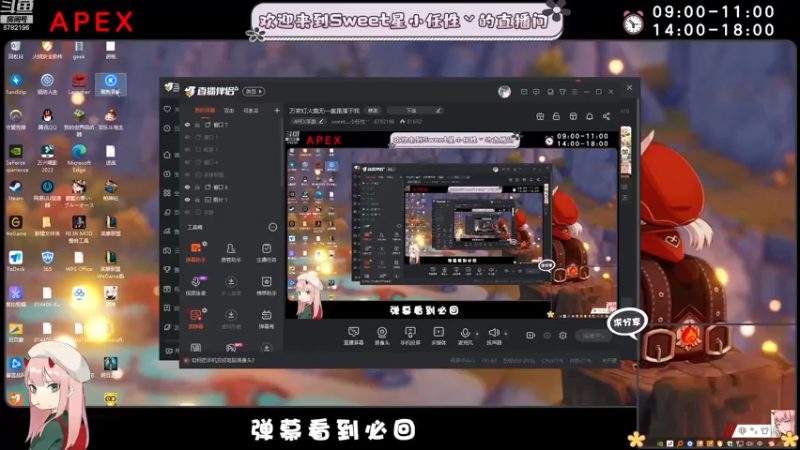Select the 窗口 7 source row
The height and width of the screenshot is (450, 800).
[231, 124]
